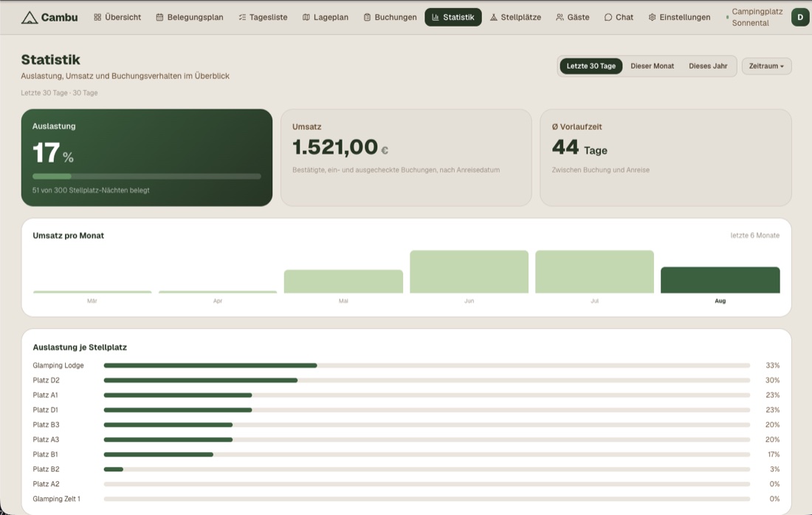
Task: Click the Glamping Lodge occupancy bar
Action: tap(427, 365)
